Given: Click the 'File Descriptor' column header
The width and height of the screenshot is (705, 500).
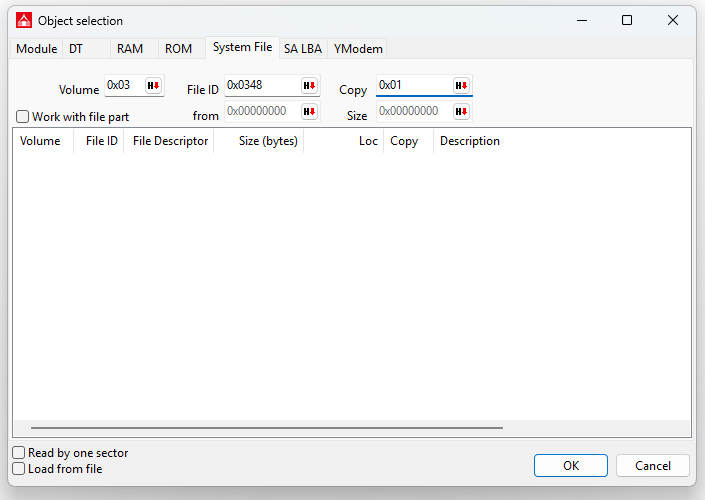Looking at the screenshot, I should [170, 141].
